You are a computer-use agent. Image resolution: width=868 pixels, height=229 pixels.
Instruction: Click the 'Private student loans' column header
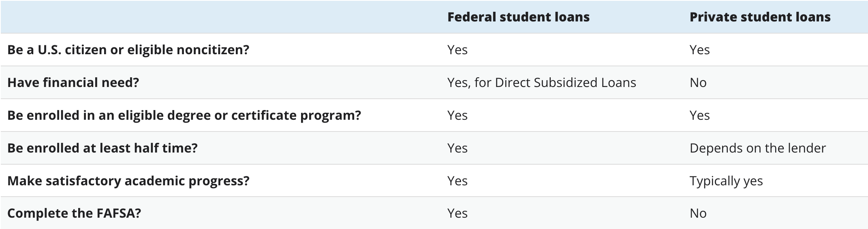pos(760,17)
